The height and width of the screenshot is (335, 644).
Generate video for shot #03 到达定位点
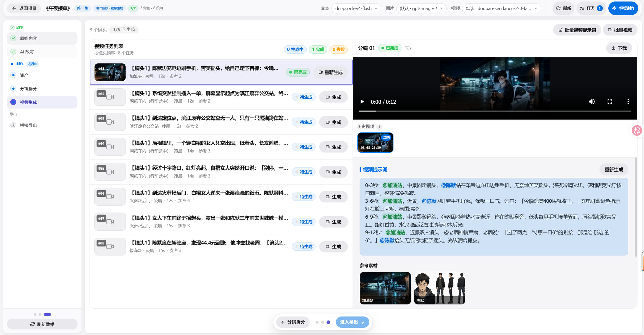point(333,122)
